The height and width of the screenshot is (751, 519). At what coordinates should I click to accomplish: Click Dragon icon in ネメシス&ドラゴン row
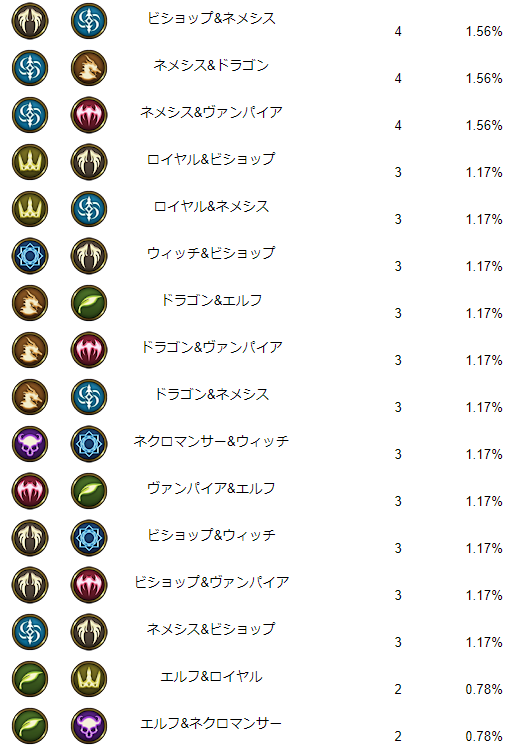click(89, 68)
